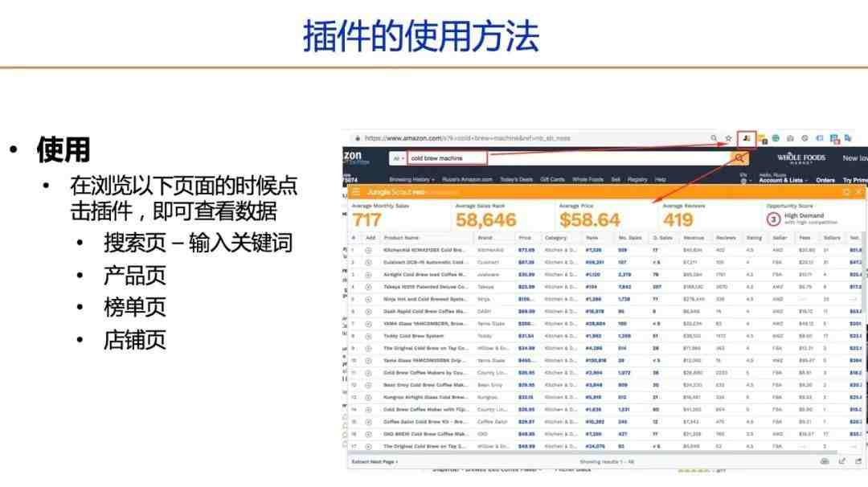This screenshot has width=868, height=487.
Task: Click the browser address bar URL
Action: 468,138
